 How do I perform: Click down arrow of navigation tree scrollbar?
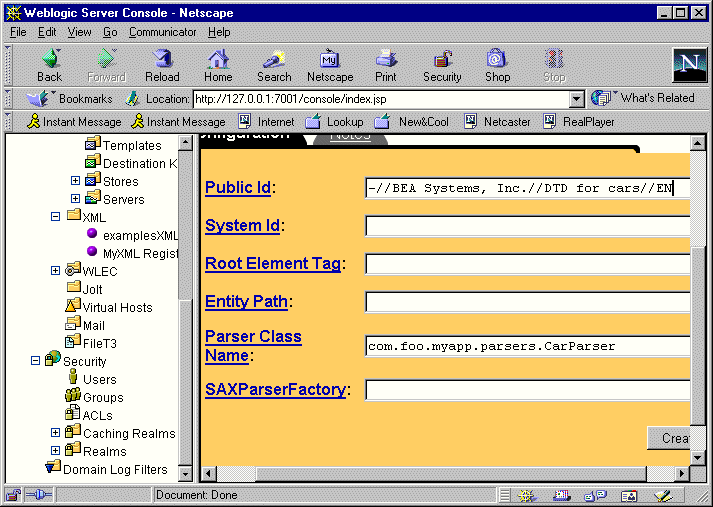(x=185, y=474)
